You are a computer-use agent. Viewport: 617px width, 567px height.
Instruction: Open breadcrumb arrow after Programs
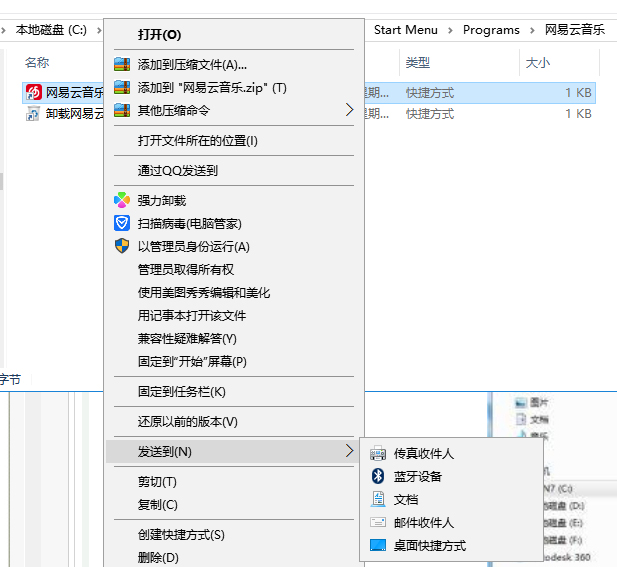pyautogui.click(x=532, y=30)
